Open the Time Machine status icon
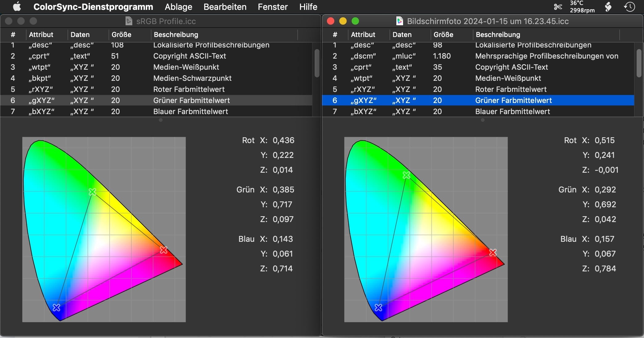Viewport: 644px width, 338px height. 629,7
